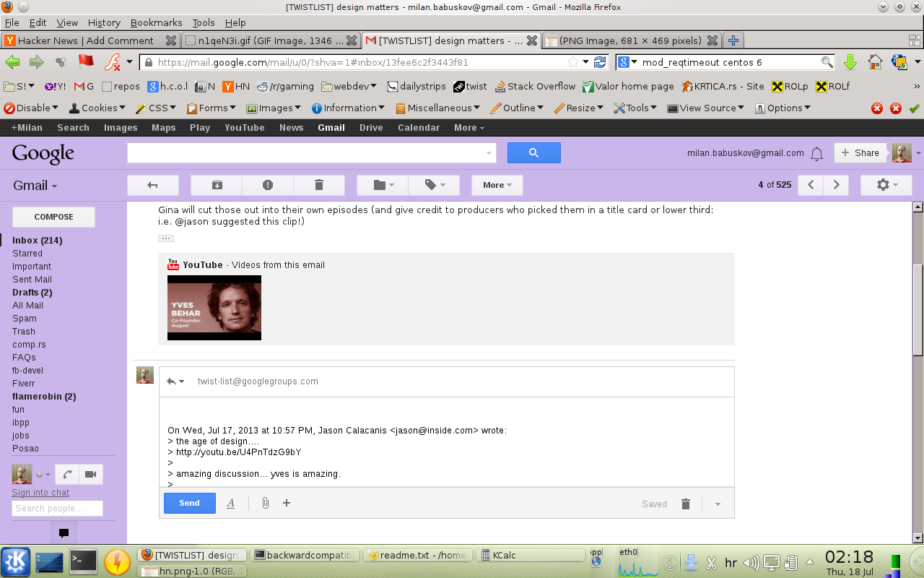Open reply type dropdown arrow
This screenshot has width=924, height=578.
click(175, 381)
